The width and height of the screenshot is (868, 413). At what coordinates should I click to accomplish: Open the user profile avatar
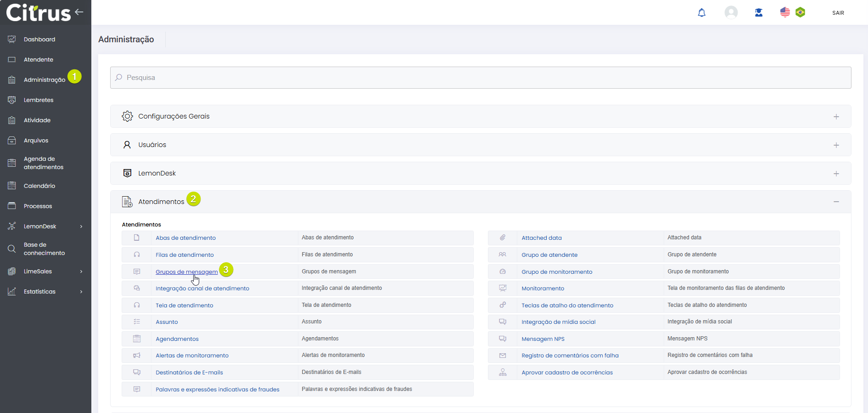tap(731, 12)
